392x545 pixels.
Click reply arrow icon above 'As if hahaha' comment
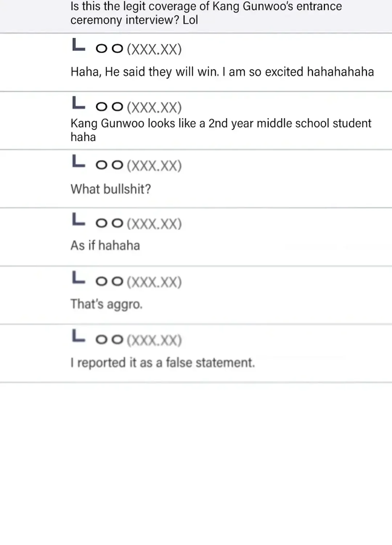coord(78,219)
